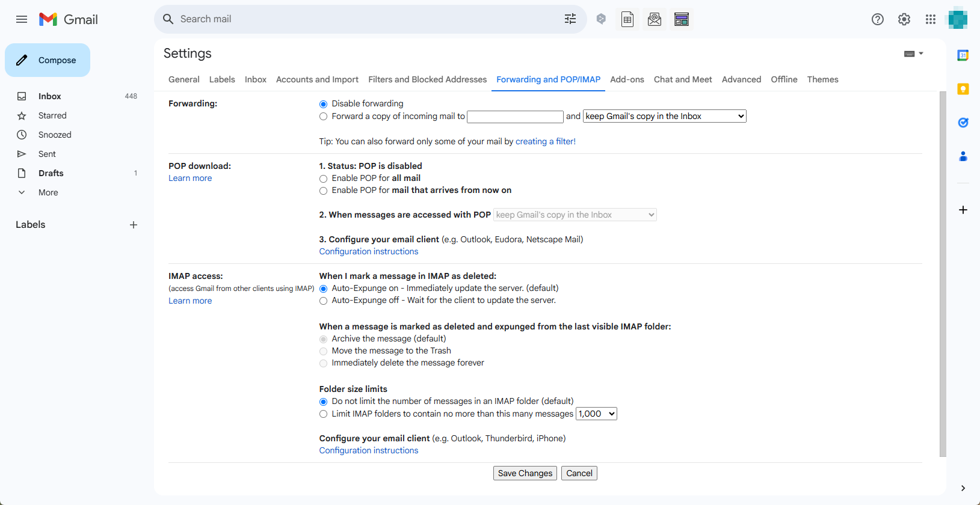Select Auto-Expunge on option
Viewport: 980px width, 505px height.
323,289
